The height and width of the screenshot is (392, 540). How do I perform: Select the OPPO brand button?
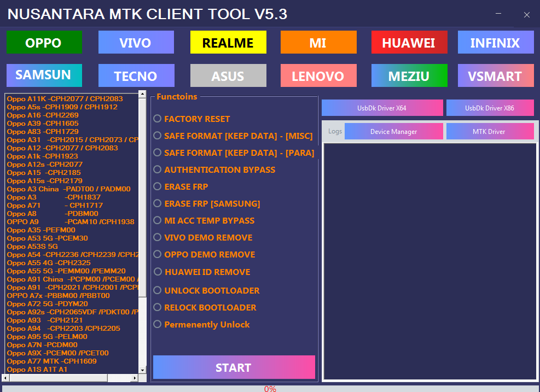[44, 42]
